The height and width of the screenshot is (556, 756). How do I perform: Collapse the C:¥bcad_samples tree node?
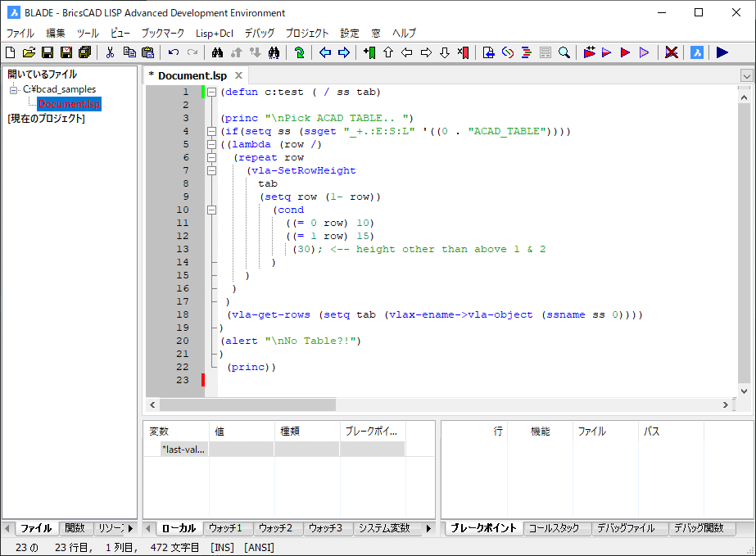tap(14, 89)
